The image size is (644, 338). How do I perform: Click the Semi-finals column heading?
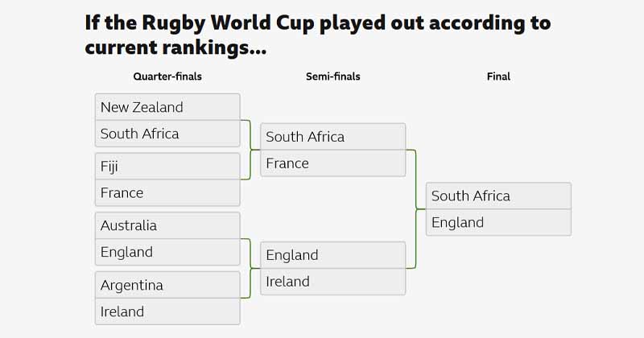coord(332,76)
